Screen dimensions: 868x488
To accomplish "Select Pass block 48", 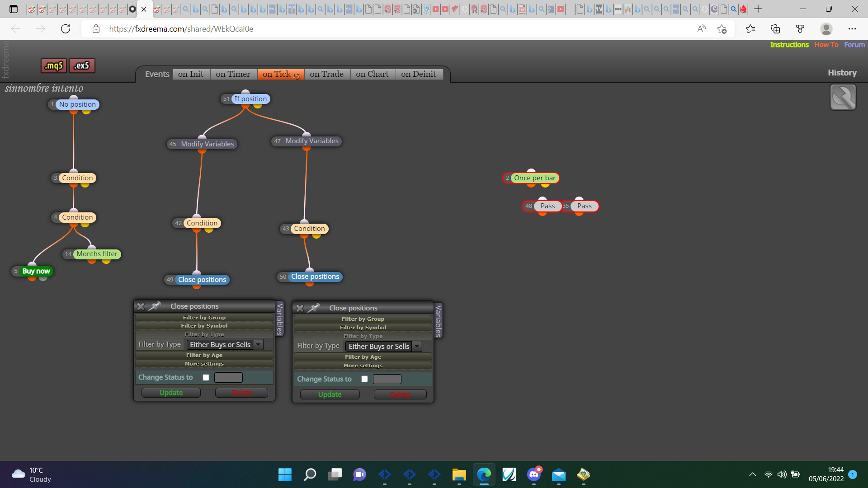I will point(547,206).
